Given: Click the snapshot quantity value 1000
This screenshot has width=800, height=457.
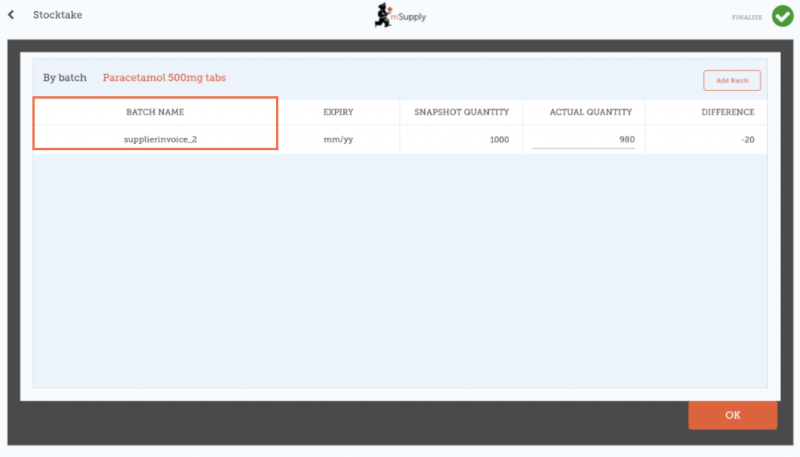Looking at the screenshot, I should tap(498, 139).
